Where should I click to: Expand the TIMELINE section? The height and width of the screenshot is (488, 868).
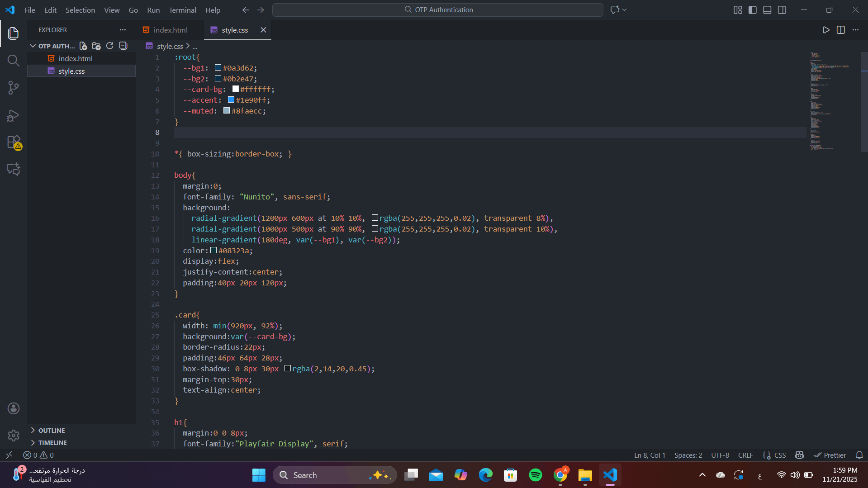pyautogui.click(x=52, y=443)
